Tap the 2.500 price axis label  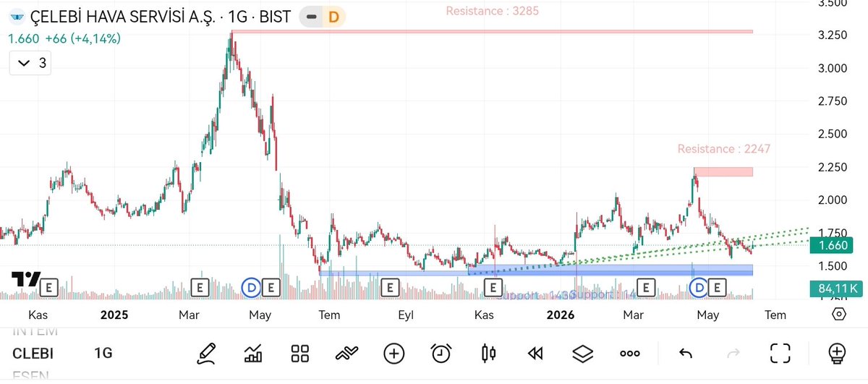point(833,134)
